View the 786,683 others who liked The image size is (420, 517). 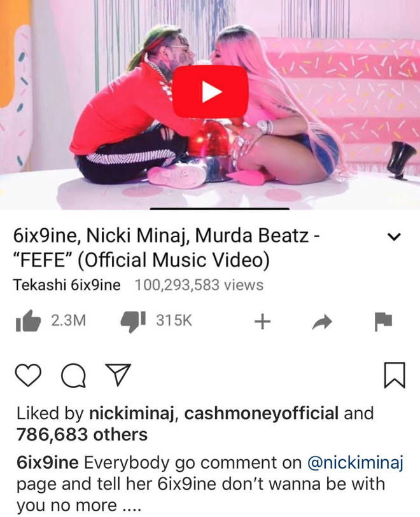82,434
